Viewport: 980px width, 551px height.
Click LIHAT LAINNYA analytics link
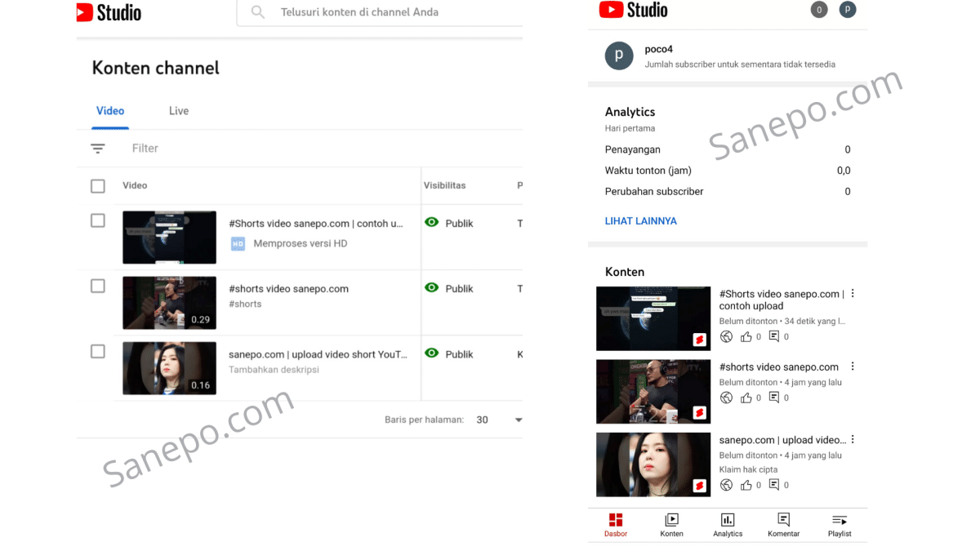point(641,221)
